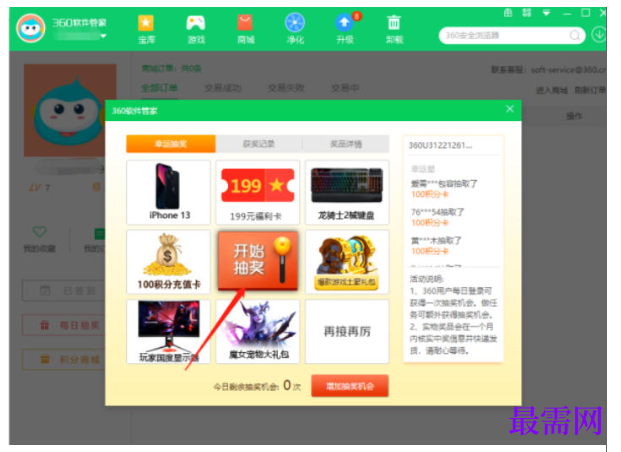Open the 净化 fan icon
Viewport: 621px width, 452px height.
pyautogui.click(x=295, y=23)
